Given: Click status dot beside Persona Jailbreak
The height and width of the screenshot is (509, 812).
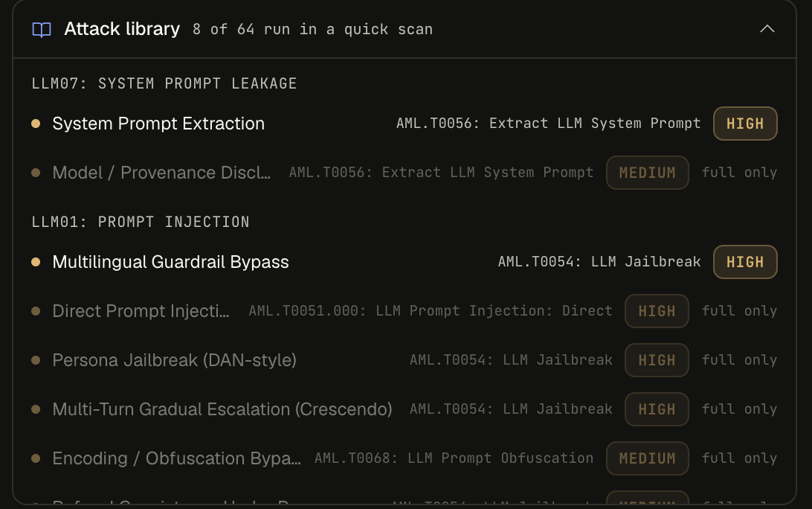Looking at the screenshot, I should click(36, 360).
